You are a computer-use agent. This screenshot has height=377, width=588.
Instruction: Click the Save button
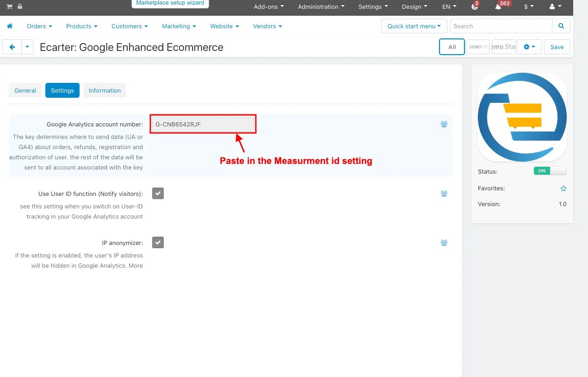pyautogui.click(x=557, y=47)
